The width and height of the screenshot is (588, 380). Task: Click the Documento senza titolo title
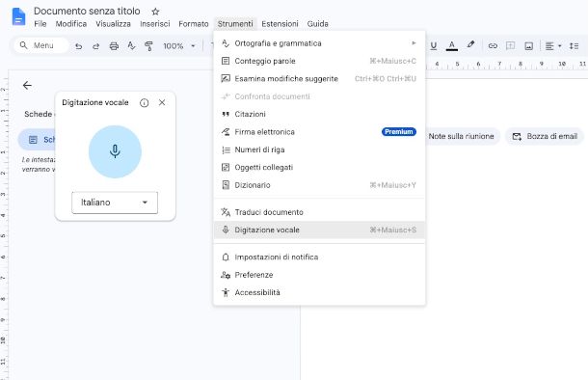87,12
